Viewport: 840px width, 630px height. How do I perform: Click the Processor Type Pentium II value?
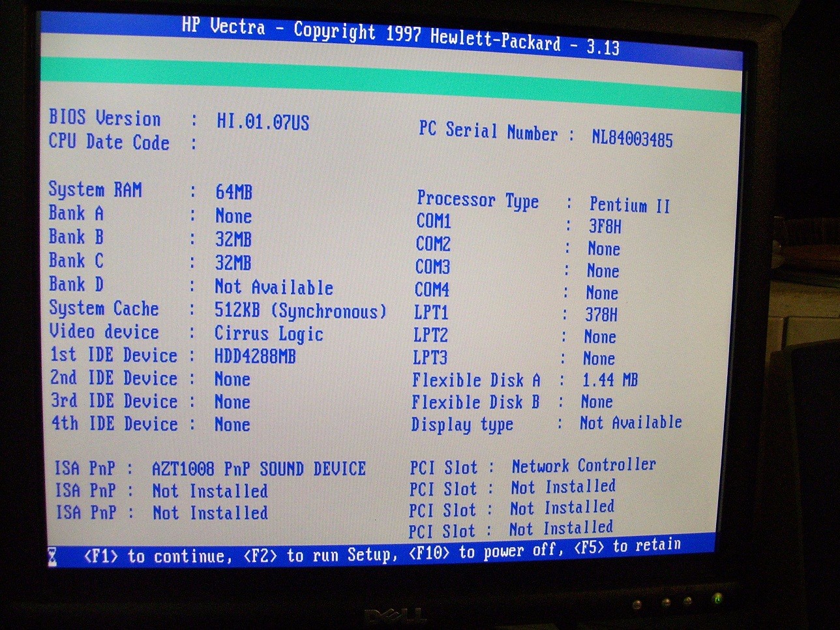[629, 205]
